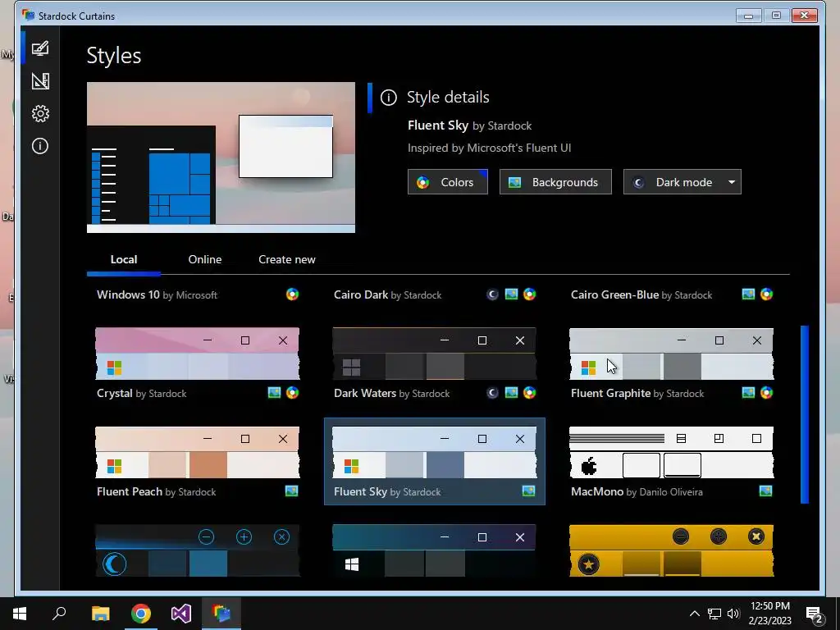Open the Styles page from the sidebar
Image resolution: width=840 pixels, height=630 pixels.
(x=40, y=48)
